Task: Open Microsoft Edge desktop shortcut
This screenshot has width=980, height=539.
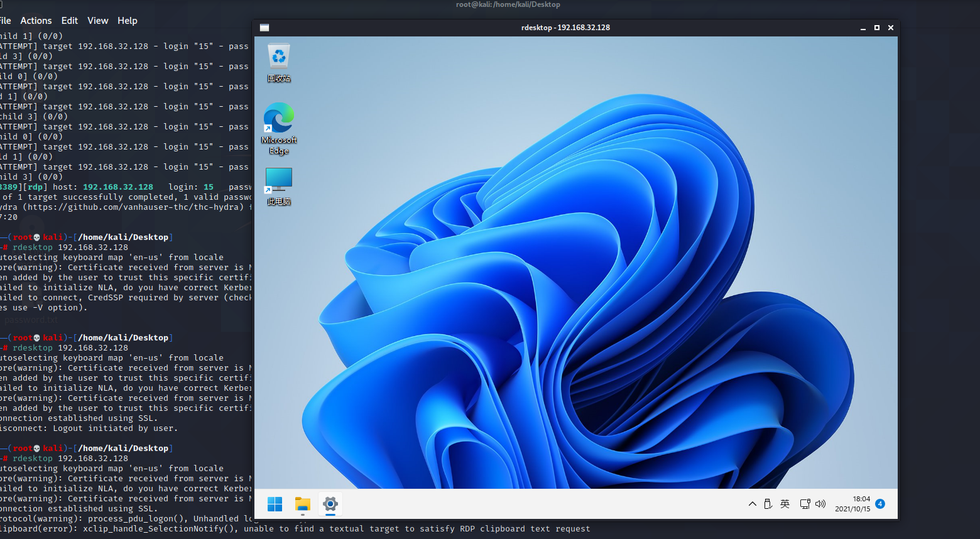Action: pos(279,129)
